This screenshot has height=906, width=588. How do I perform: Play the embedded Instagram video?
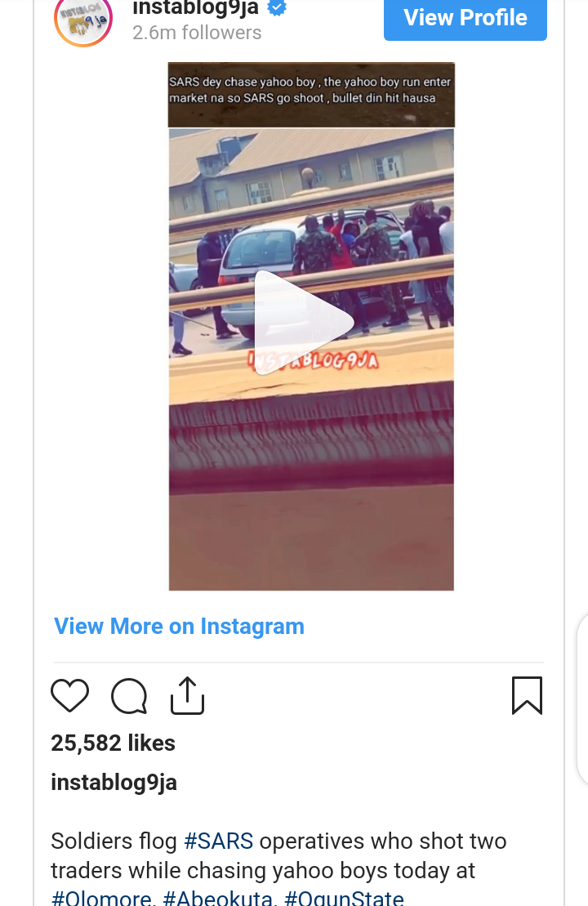[x=305, y=323]
